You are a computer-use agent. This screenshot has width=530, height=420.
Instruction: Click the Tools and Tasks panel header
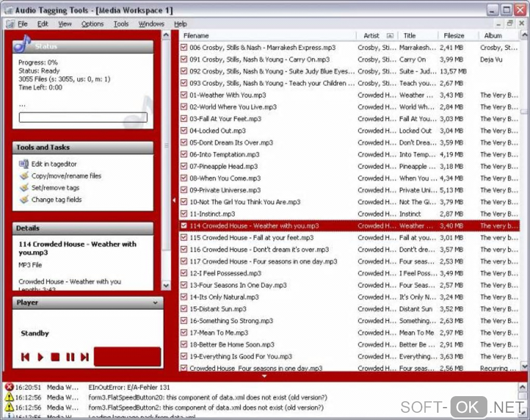(x=83, y=147)
